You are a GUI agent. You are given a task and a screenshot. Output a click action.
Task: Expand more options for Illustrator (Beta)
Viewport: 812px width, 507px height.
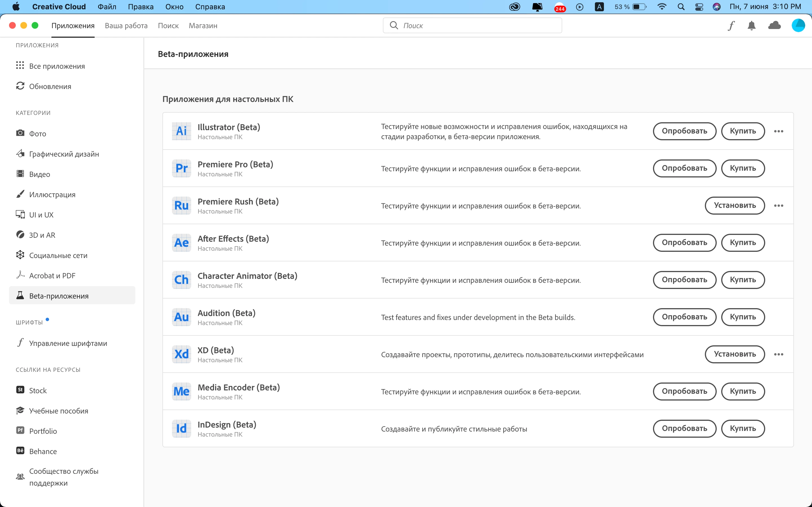(x=779, y=131)
